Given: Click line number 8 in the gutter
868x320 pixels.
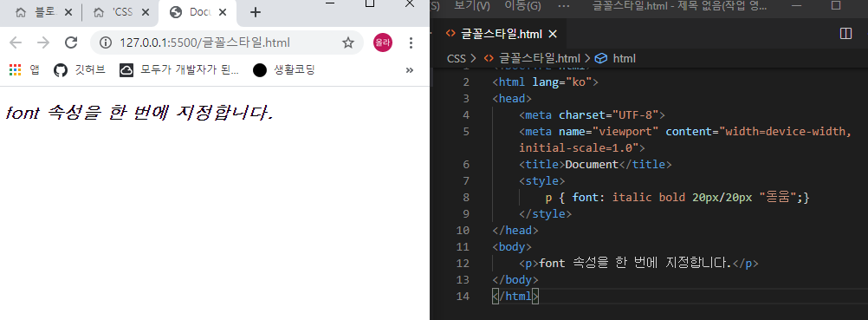Looking at the screenshot, I should (x=465, y=198).
